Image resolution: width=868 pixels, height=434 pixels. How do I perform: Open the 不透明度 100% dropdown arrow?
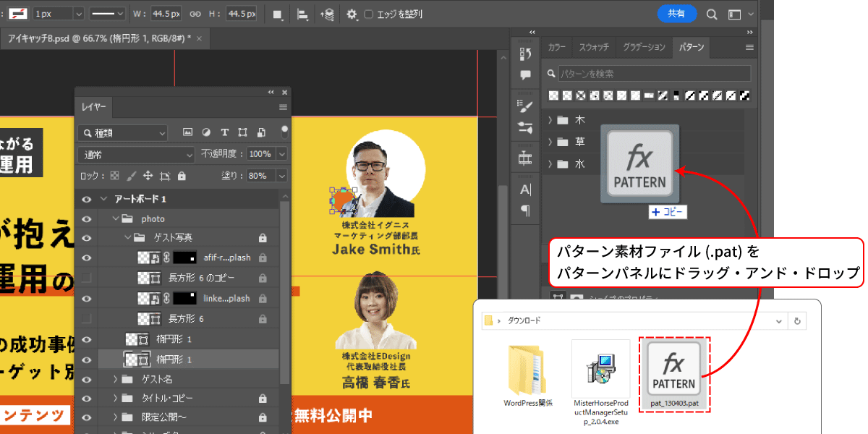(281, 155)
